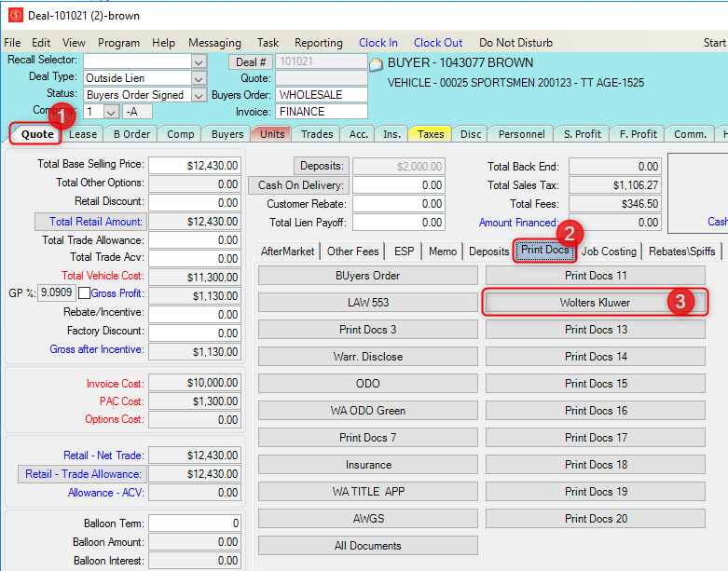This screenshot has width=728, height=571.
Task: Switch to the Comm. tab
Action: coord(690,134)
